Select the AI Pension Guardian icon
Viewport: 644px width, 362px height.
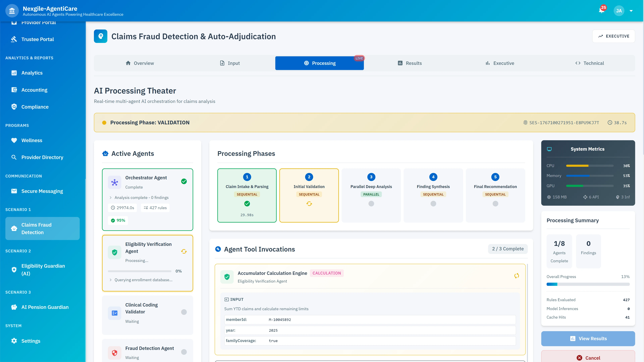pyautogui.click(x=14, y=307)
